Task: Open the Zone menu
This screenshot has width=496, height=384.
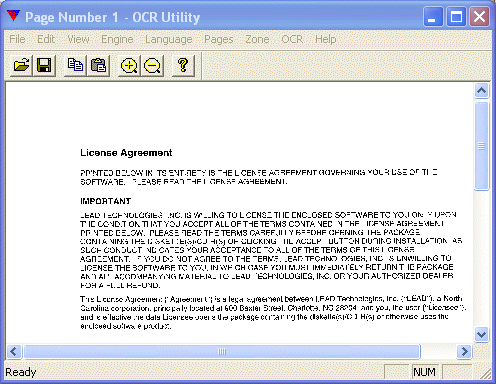Action: tap(257, 39)
